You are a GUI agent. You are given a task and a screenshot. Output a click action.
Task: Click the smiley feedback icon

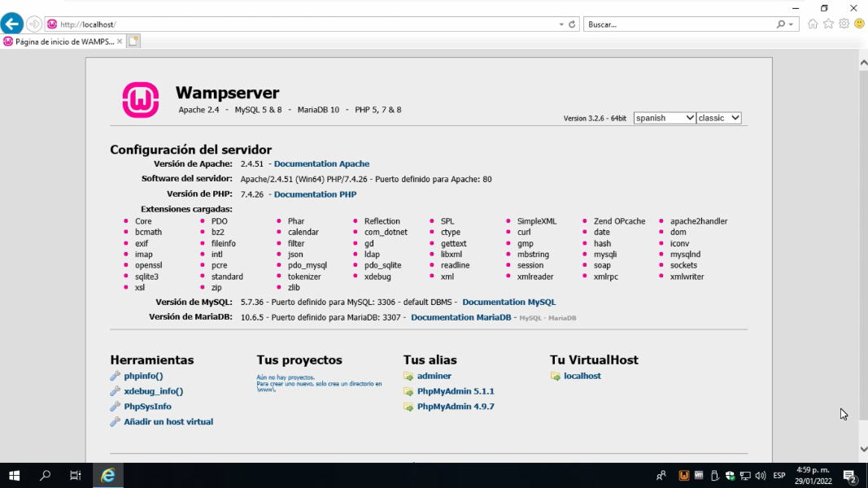click(859, 24)
